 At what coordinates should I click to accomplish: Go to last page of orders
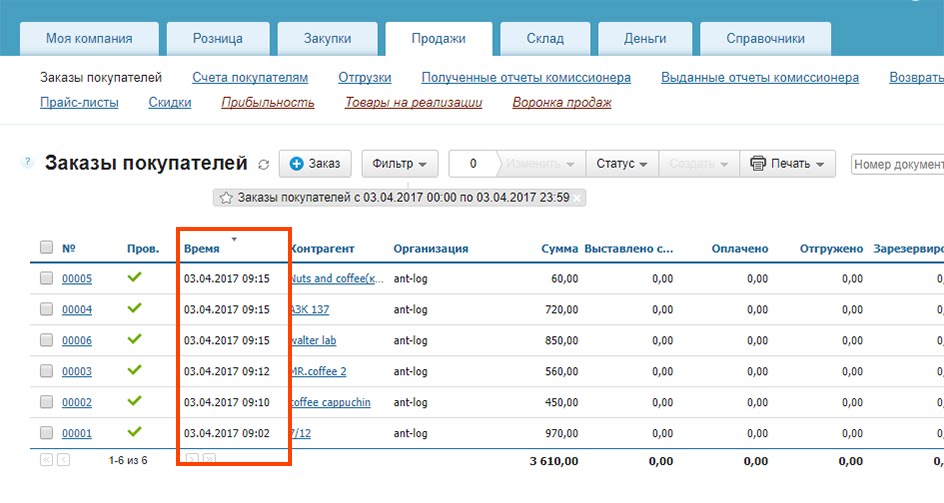[209, 459]
